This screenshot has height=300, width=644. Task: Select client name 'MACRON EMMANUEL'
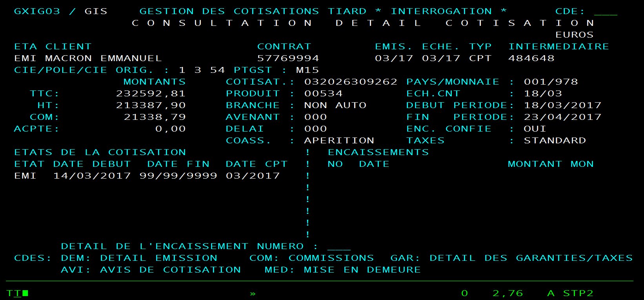coord(104,58)
